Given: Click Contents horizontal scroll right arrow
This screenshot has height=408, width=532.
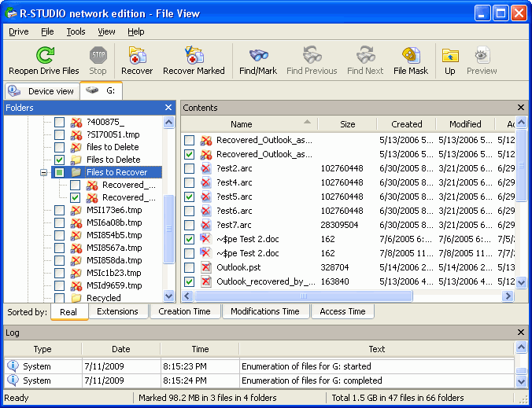Looking at the screenshot, I should (x=508, y=296).
